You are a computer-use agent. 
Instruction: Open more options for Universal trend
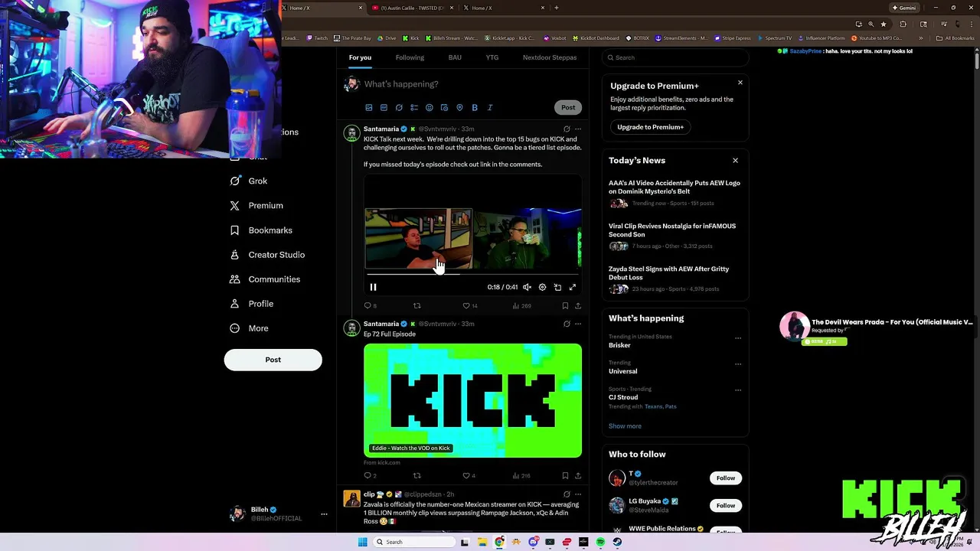738,364
